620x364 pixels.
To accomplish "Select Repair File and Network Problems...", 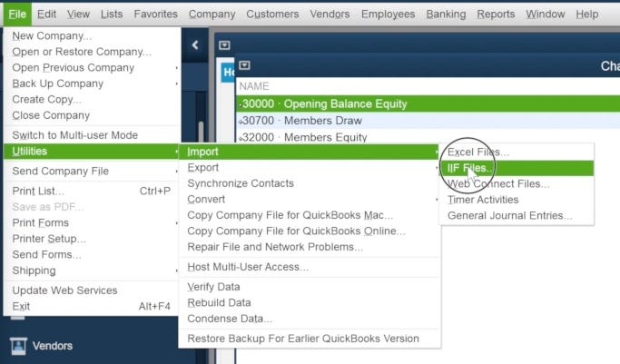I will click(x=310, y=247).
